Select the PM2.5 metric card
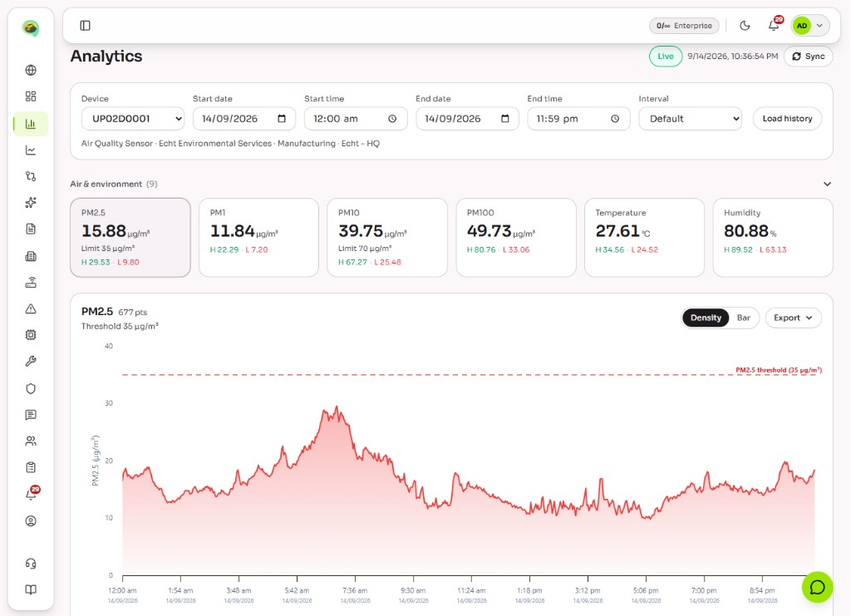The height and width of the screenshot is (616, 851). [130, 238]
